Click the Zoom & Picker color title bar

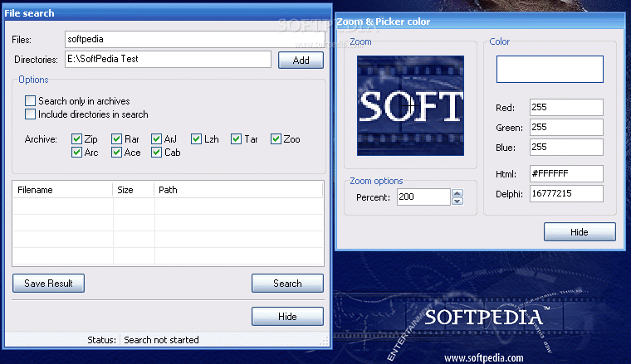point(480,22)
